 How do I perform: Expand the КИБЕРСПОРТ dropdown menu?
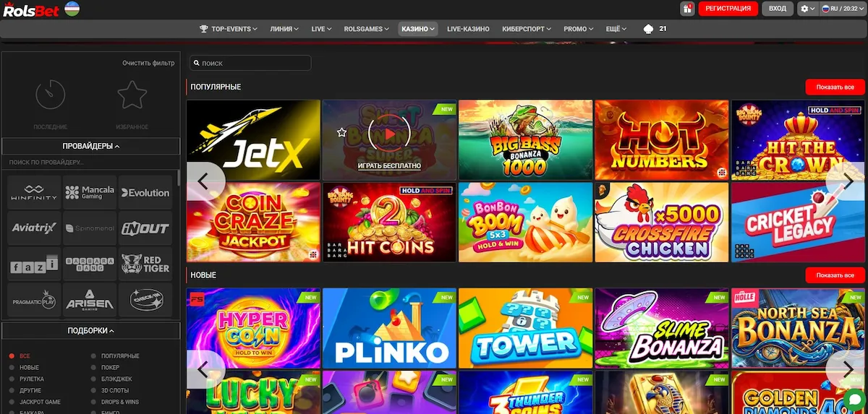tap(527, 29)
